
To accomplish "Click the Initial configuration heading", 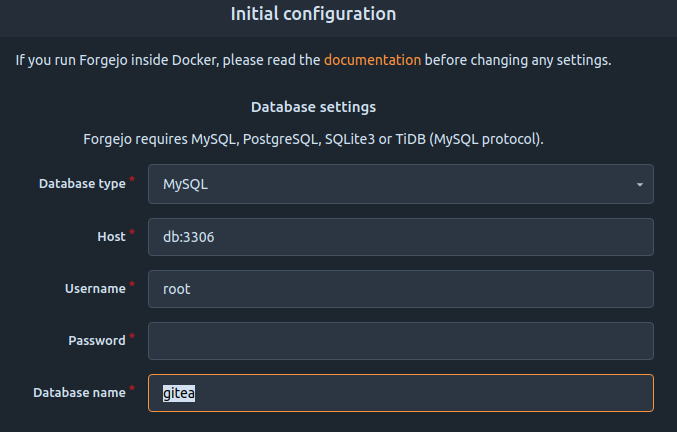I will [313, 14].
